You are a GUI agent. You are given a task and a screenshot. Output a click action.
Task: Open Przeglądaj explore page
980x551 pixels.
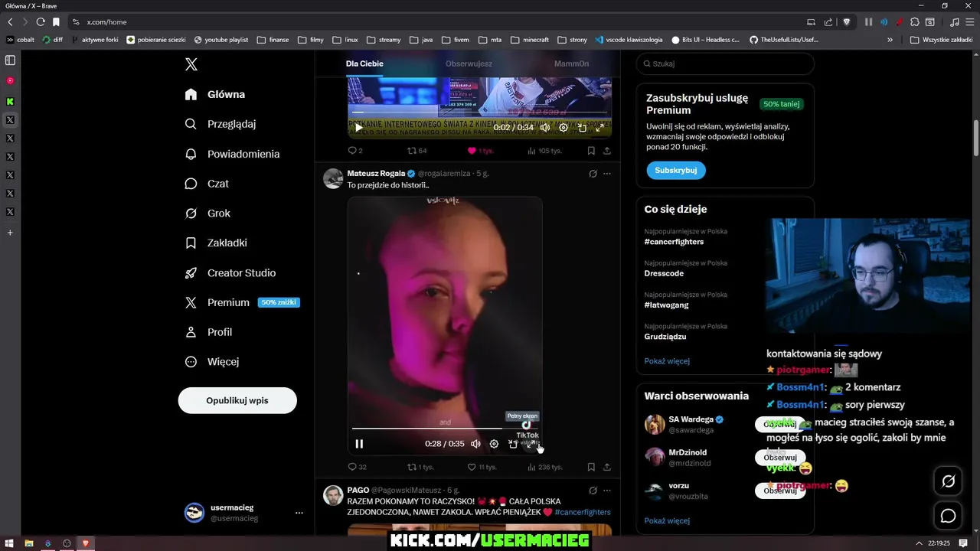[220, 124]
